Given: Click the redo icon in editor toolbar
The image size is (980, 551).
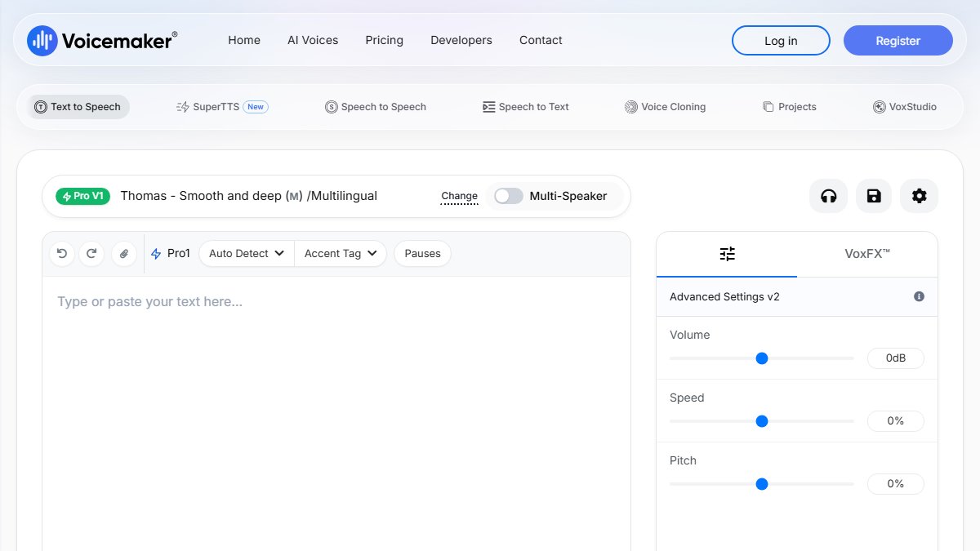Looking at the screenshot, I should [91, 254].
